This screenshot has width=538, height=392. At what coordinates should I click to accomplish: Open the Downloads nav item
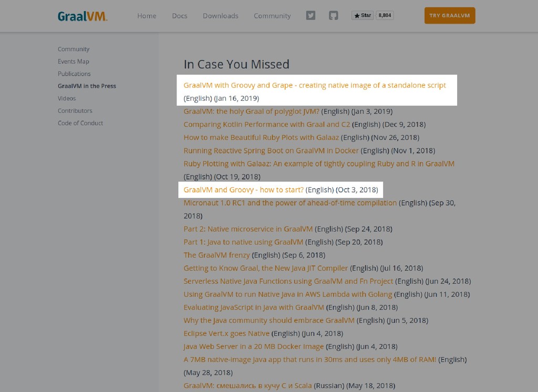pyautogui.click(x=220, y=16)
